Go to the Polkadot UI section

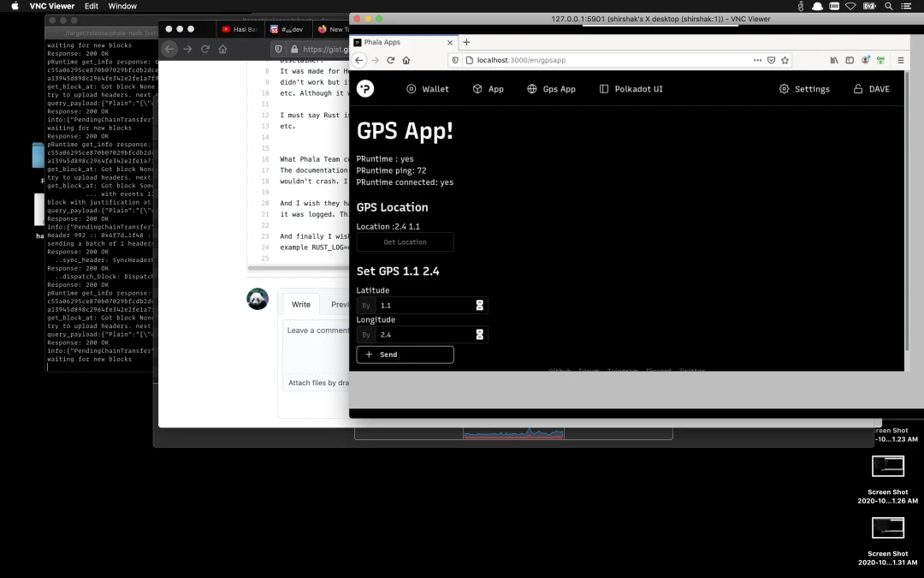click(x=631, y=89)
